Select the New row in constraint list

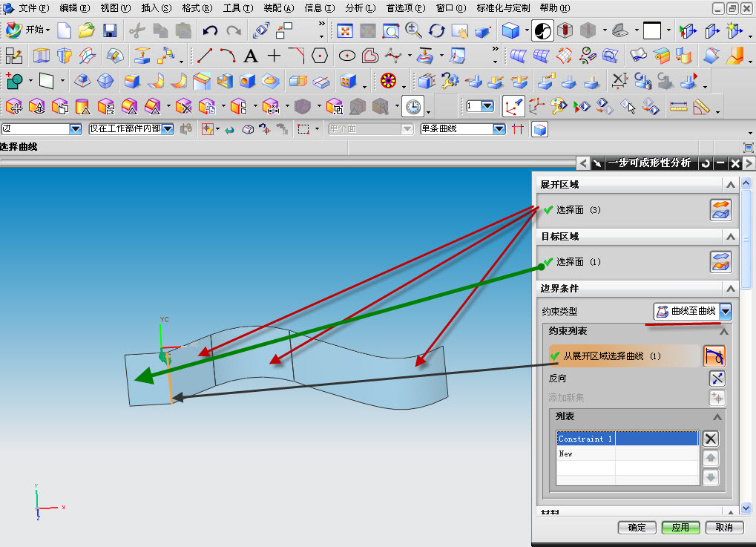click(627, 454)
